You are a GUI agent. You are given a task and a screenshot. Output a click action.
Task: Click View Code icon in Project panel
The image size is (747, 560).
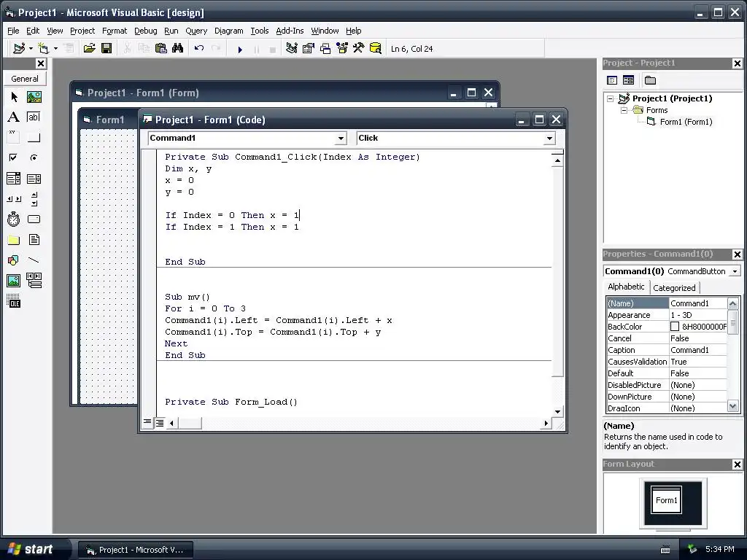coord(612,80)
